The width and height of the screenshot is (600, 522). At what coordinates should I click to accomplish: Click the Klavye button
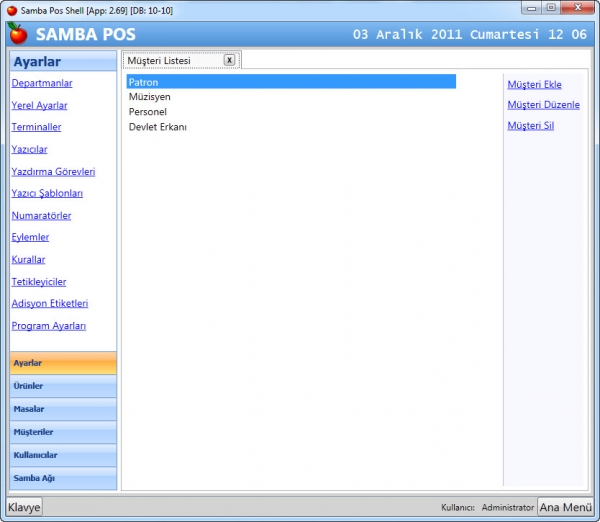click(24, 507)
